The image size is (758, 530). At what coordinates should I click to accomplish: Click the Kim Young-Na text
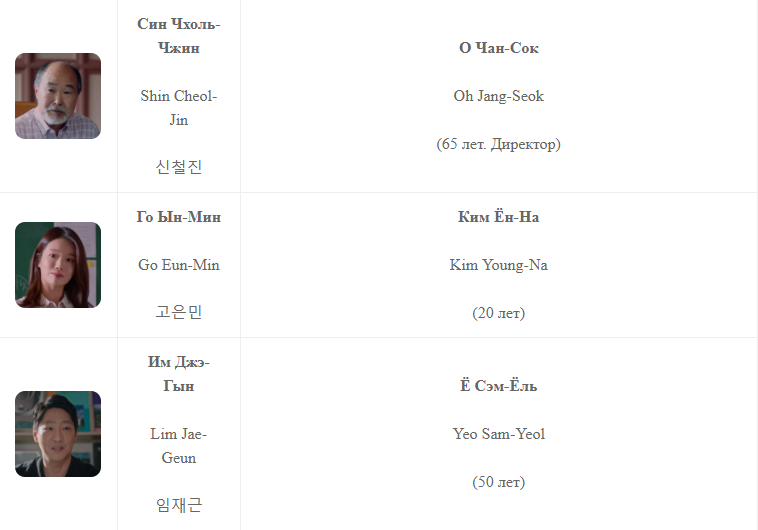(499, 265)
